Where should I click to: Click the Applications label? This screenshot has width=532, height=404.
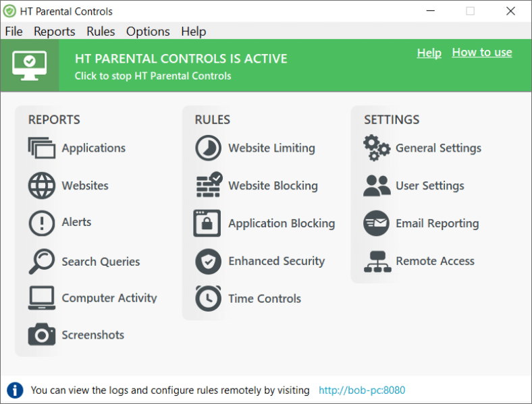click(94, 148)
